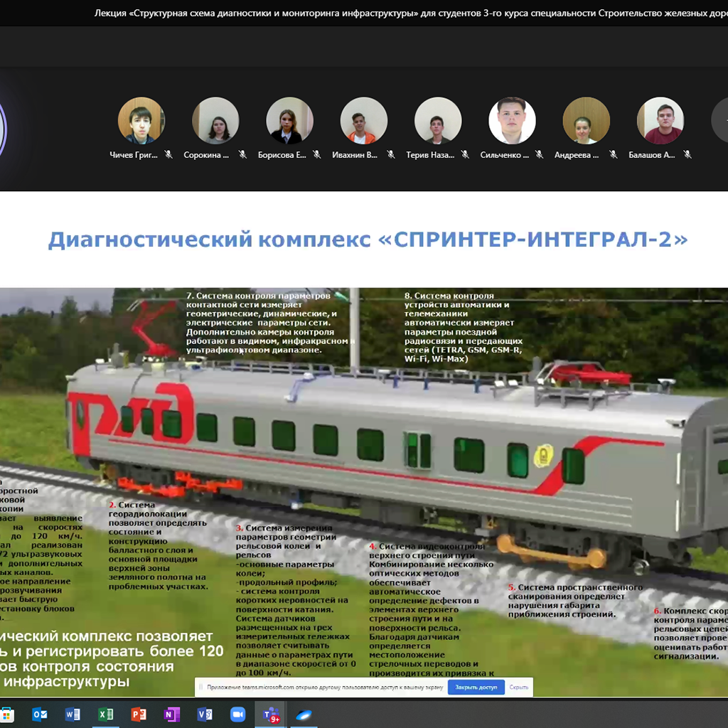Click the 'Скрыть' link in sharing bar
Viewport: 728px width, 728px height.
[518, 687]
